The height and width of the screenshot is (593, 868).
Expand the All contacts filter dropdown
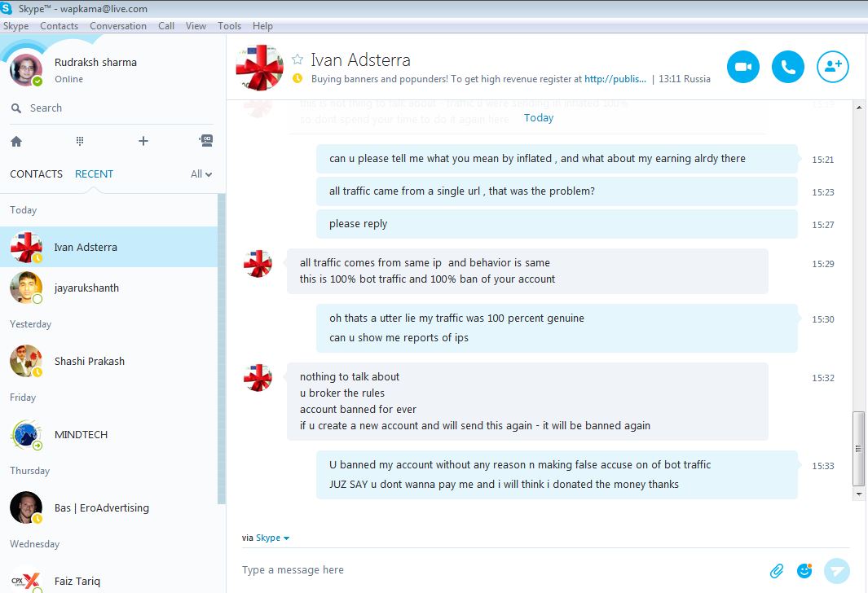(201, 174)
